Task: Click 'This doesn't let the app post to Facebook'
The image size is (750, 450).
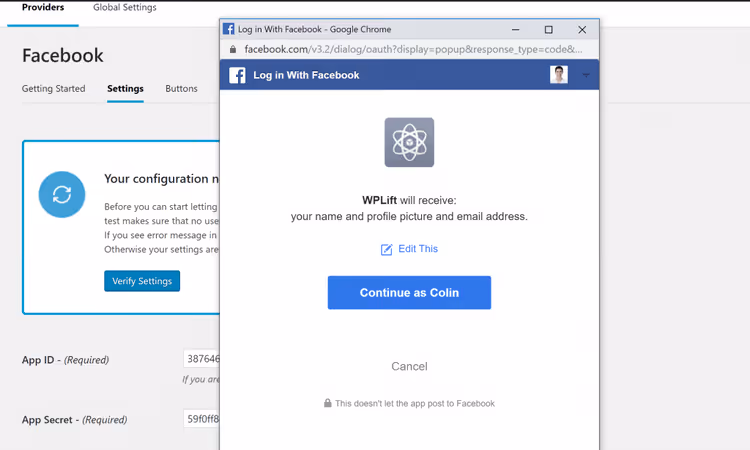Action: [415, 404]
